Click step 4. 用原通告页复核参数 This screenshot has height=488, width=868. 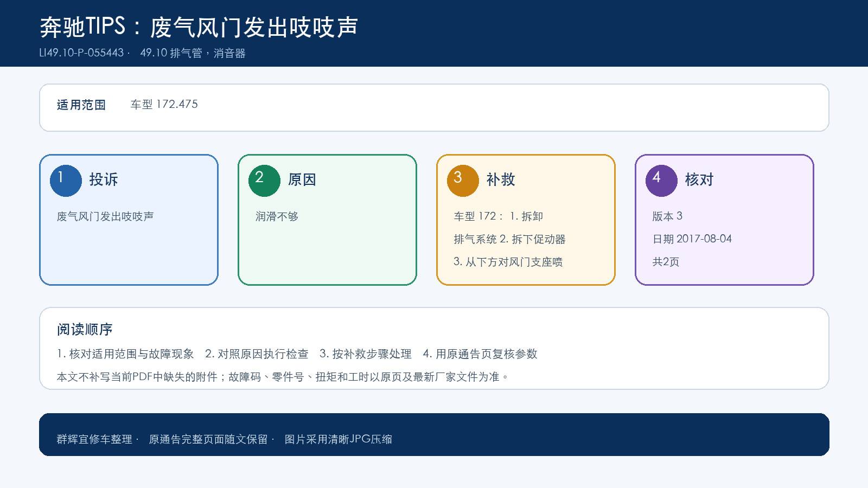480,354
